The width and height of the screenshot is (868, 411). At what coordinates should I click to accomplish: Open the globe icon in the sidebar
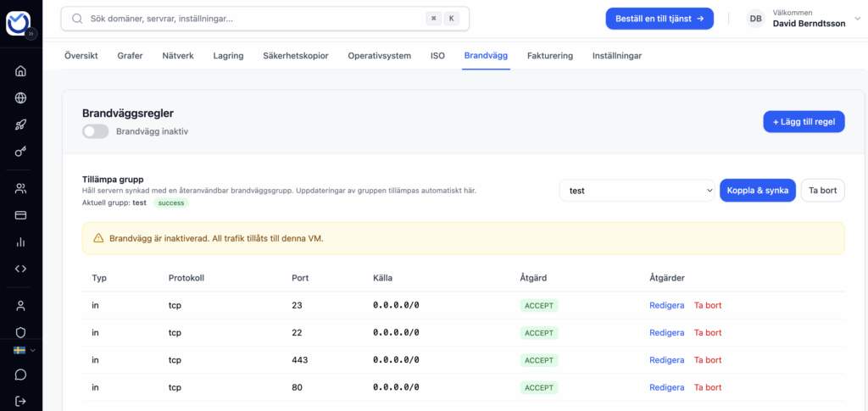click(x=21, y=98)
